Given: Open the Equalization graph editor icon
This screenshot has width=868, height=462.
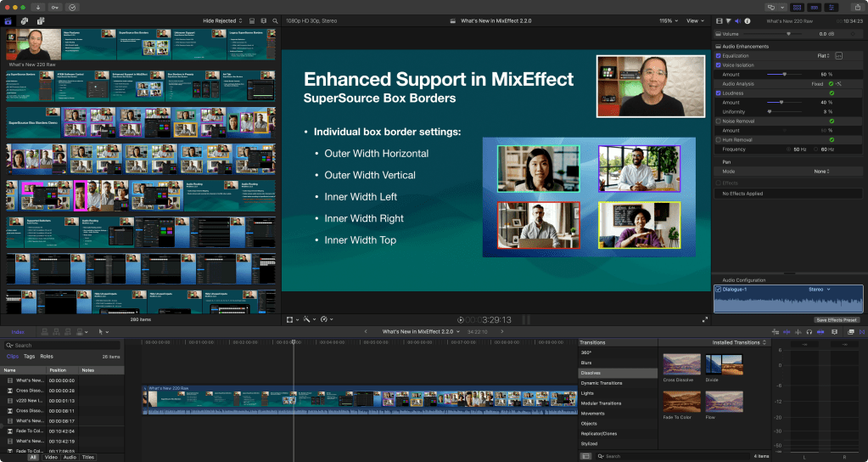Looking at the screenshot, I should [x=838, y=55].
